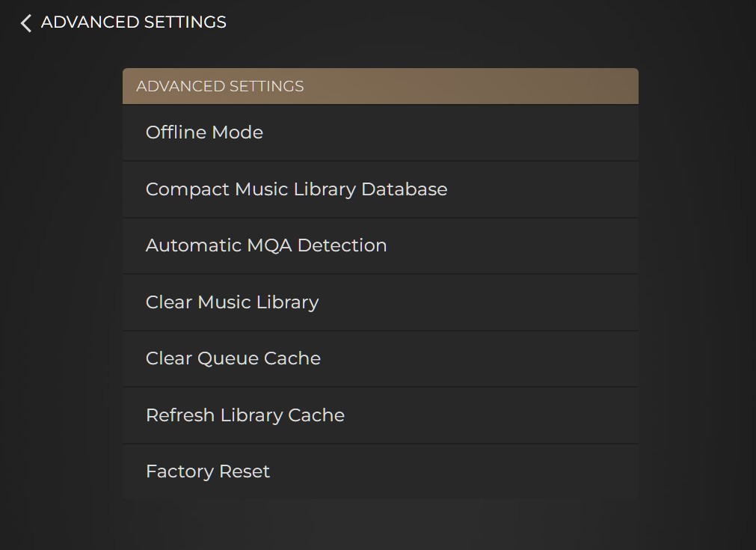Click the top-left ADVANCED SETTINGS page title
The image size is (756, 550).
pos(133,22)
